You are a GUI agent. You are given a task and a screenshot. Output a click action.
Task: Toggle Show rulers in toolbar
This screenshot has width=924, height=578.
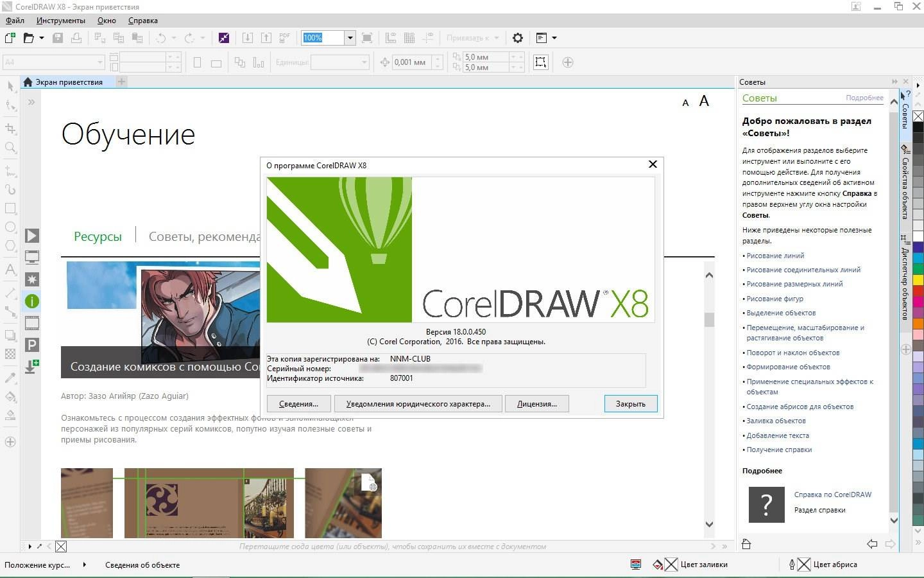(390, 38)
